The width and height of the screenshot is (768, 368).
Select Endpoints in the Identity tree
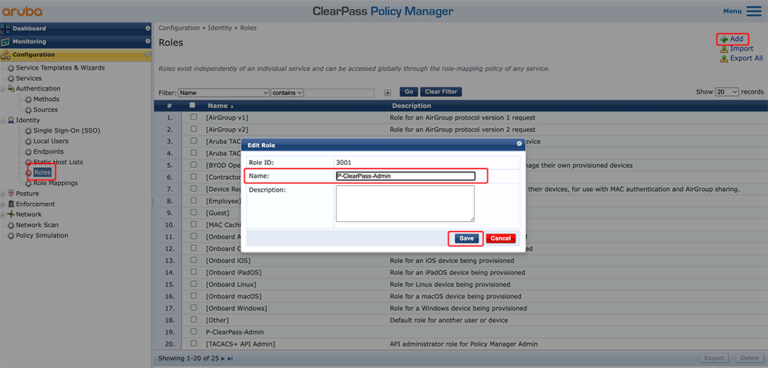pyautogui.click(x=48, y=152)
